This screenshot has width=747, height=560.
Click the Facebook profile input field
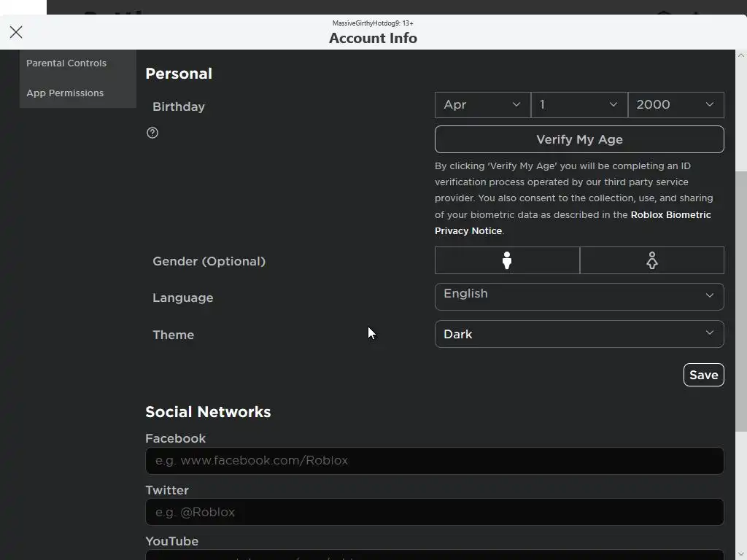434,461
